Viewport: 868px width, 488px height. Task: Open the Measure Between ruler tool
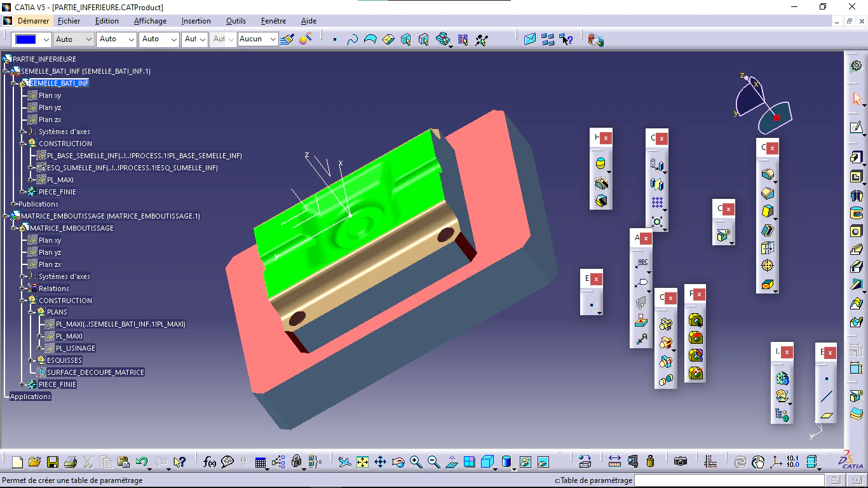[614, 462]
